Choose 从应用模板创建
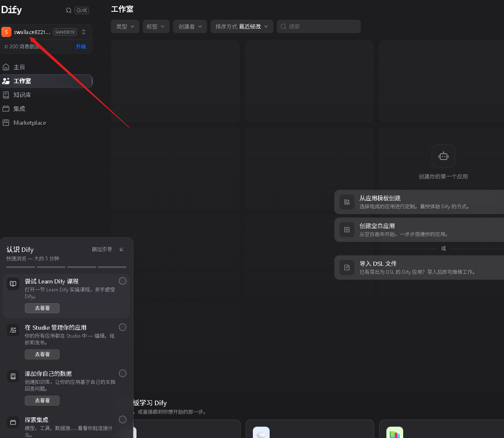 419,202
